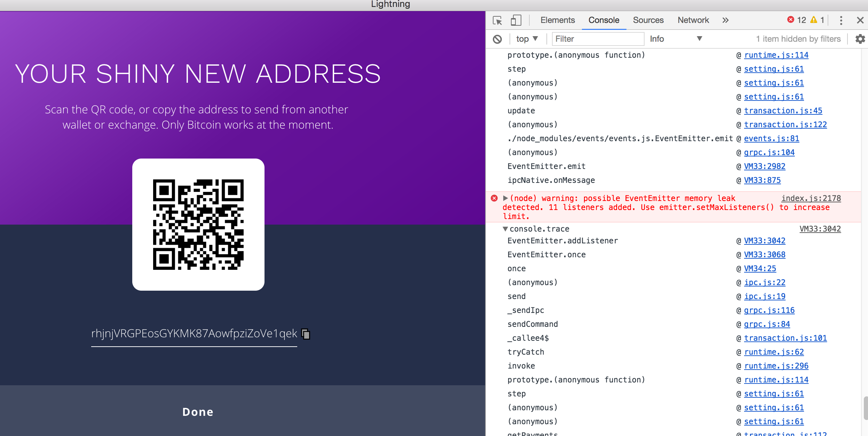Close the DevTools panel

point(860,21)
